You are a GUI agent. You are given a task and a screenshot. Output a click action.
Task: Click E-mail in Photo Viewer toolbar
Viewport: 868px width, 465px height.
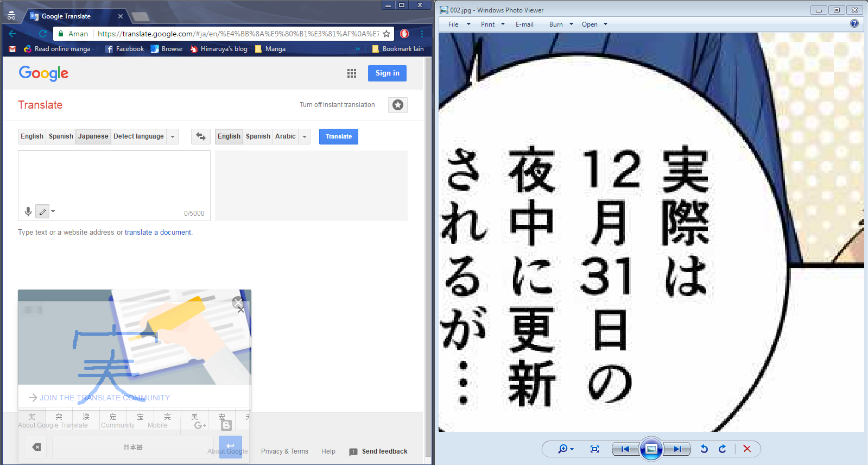click(524, 24)
